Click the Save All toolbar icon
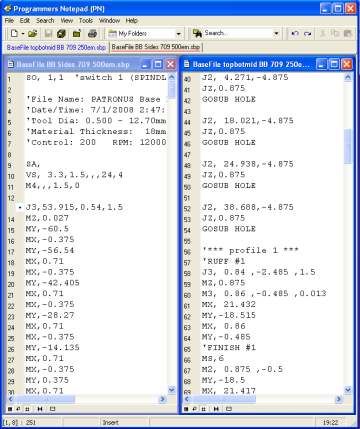The height and width of the screenshot is (429, 360). pos(61,33)
